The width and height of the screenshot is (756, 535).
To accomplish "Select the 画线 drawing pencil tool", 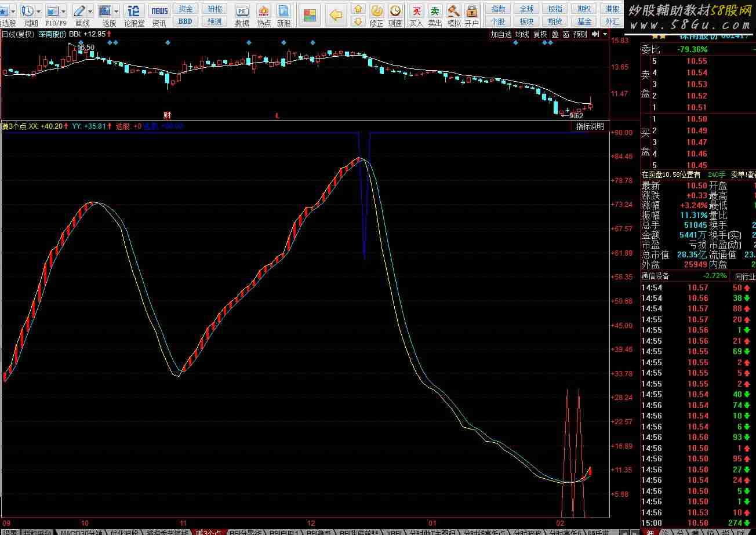I will click(79, 10).
